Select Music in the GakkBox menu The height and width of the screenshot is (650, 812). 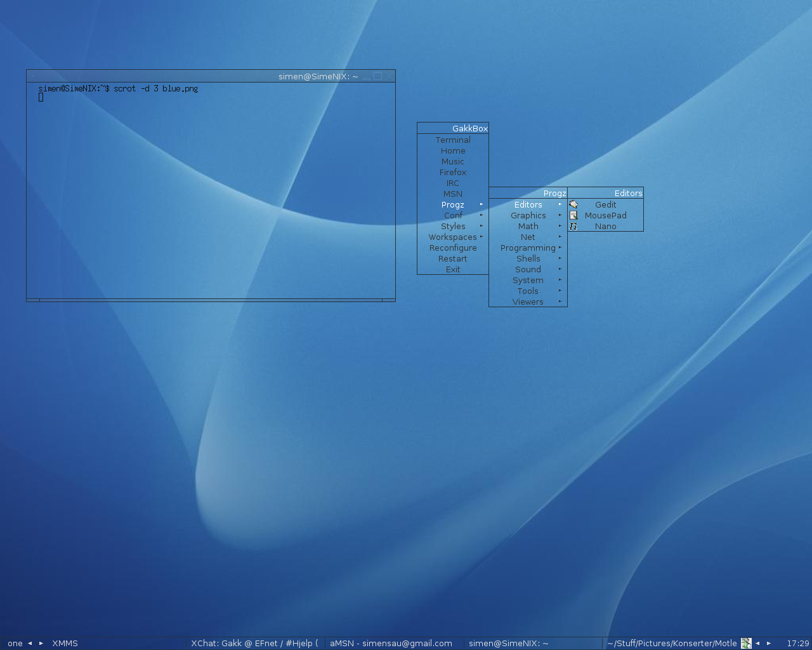453,161
